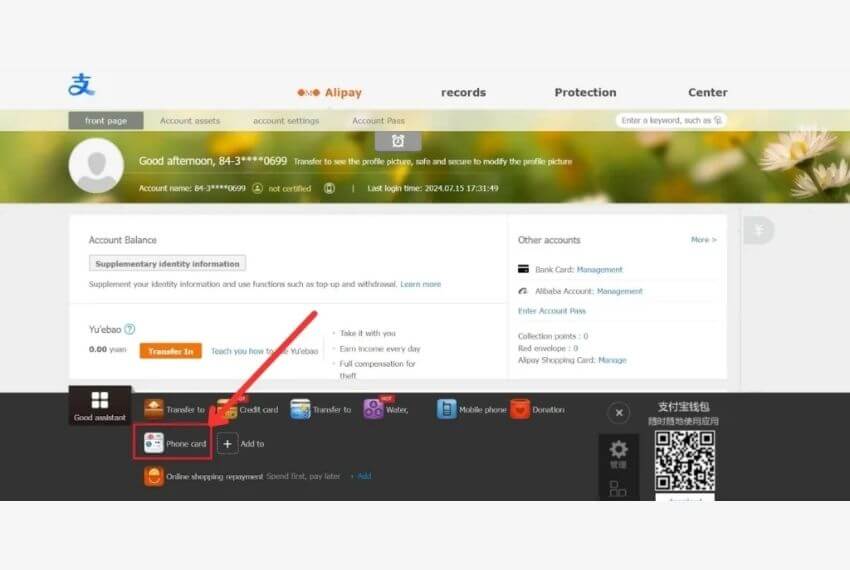Screen dimensions: 850x570
Task: Open the records navigation tab
Action: 463,93
